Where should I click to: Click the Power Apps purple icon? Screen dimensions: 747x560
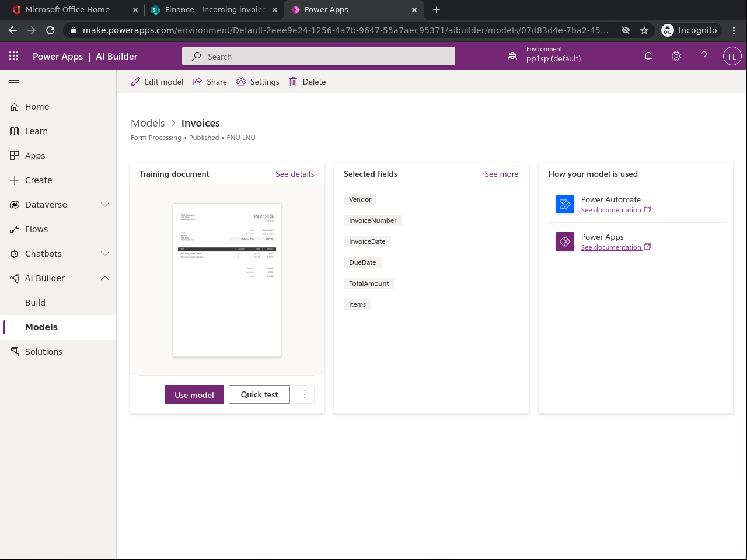[565, 242]
